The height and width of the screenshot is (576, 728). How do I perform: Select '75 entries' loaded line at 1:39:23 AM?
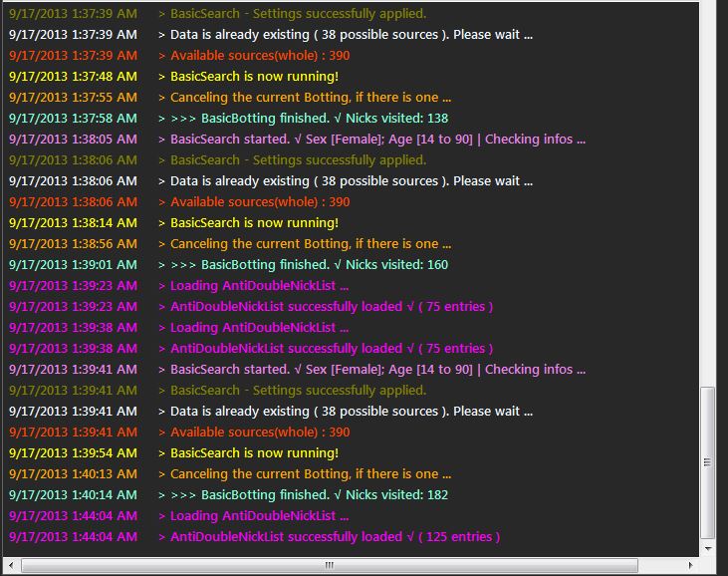click(251, 307)
